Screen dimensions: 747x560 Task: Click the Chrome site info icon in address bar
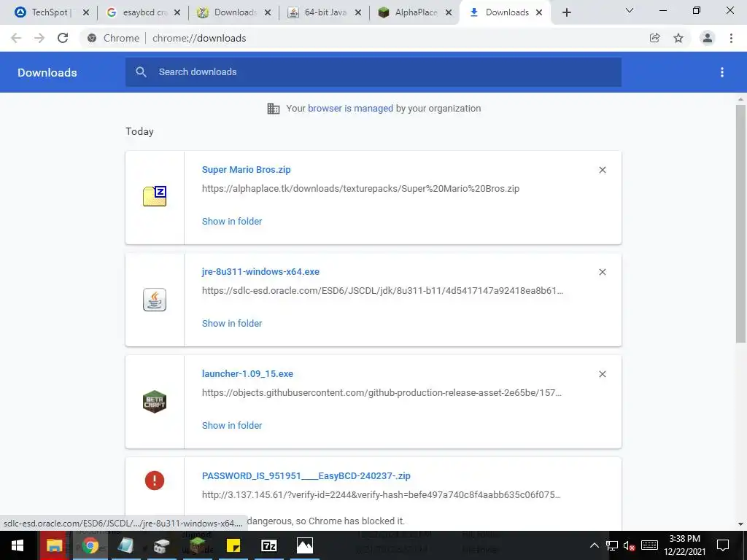pos(92,38)
